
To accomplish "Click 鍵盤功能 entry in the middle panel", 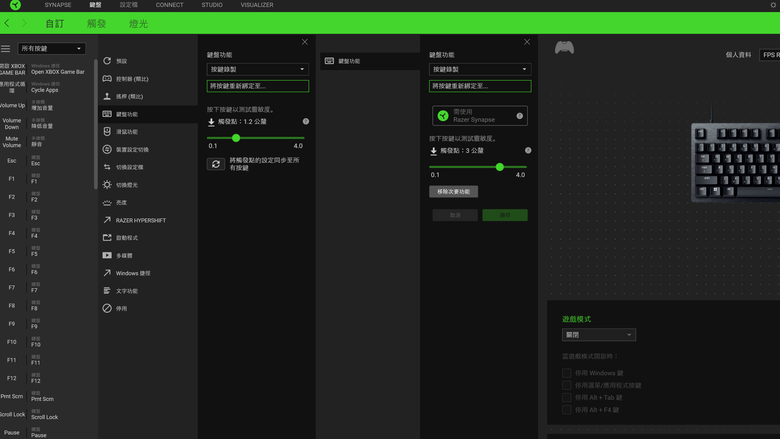I will (x=370, y=61).
